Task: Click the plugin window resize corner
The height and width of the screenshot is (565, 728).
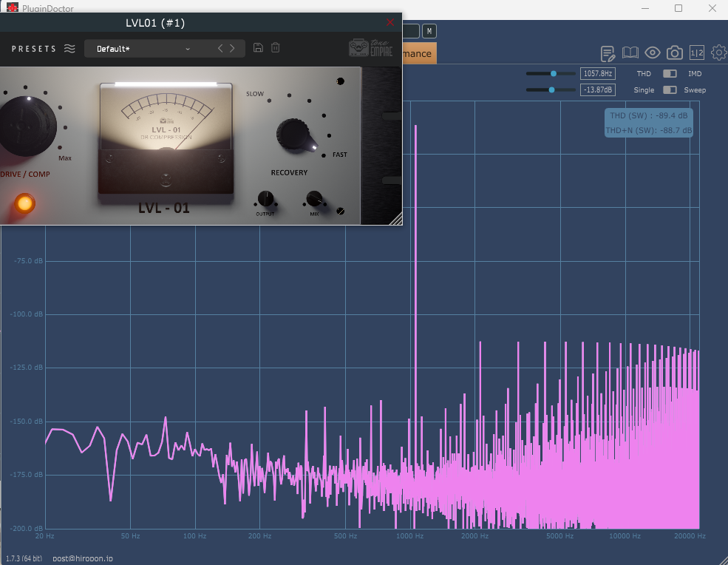Action: pyautogui.click(x=396, y=219)
